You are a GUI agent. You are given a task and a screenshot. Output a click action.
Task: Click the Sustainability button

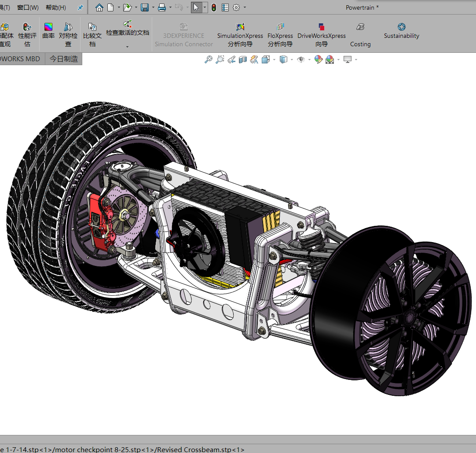401,31
